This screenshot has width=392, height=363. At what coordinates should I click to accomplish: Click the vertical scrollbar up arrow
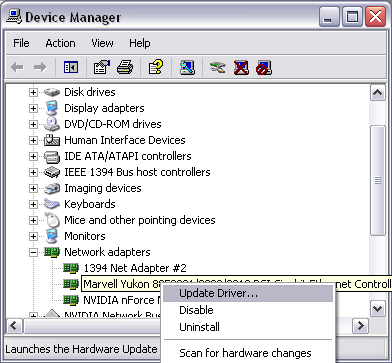coord(378,93)
